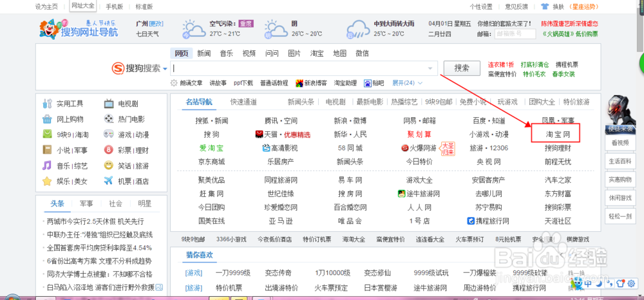Open the 搜狗搜索 engine dropdown arrow
Viewport: 644px width, 300px height.
point(165,68)
